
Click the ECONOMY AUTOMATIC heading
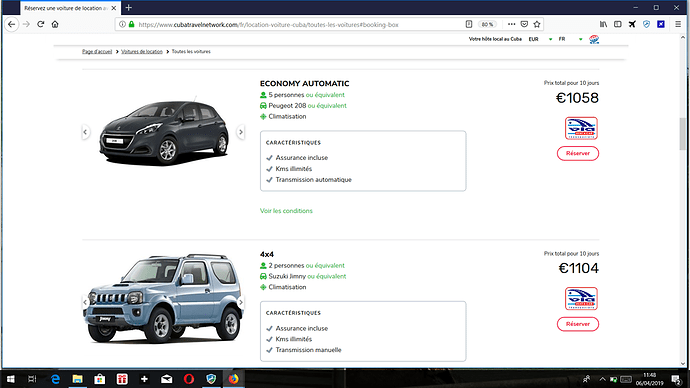305,83
